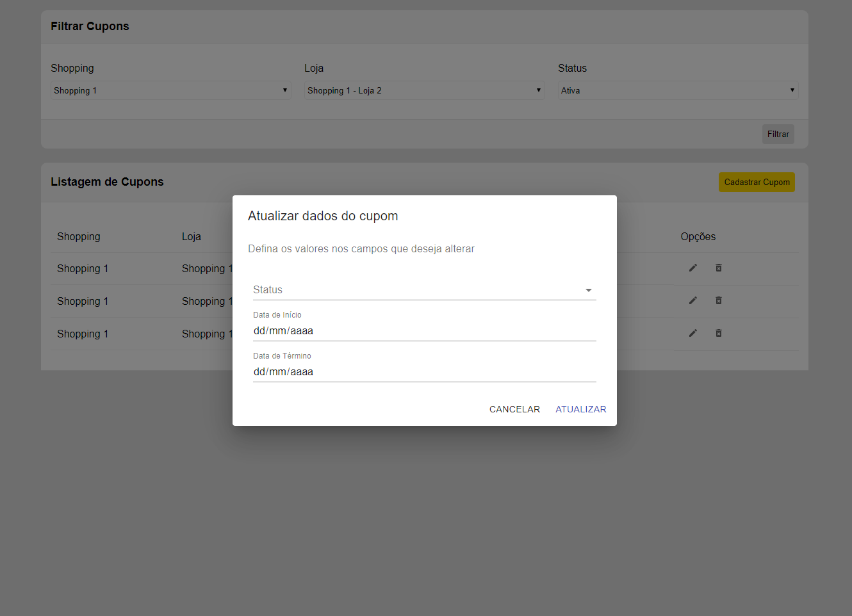The width and height of the screenshot is (852, 616).
Task: Click the Listagem de Cupons heading
Action: pos(107,181)
